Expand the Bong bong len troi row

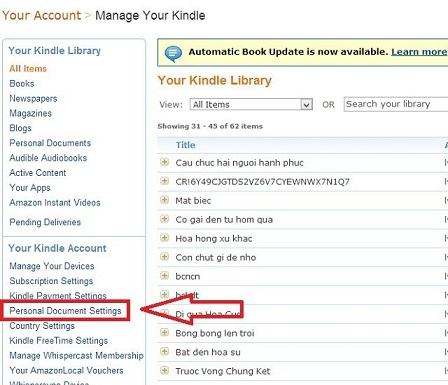tap(164, 332)
